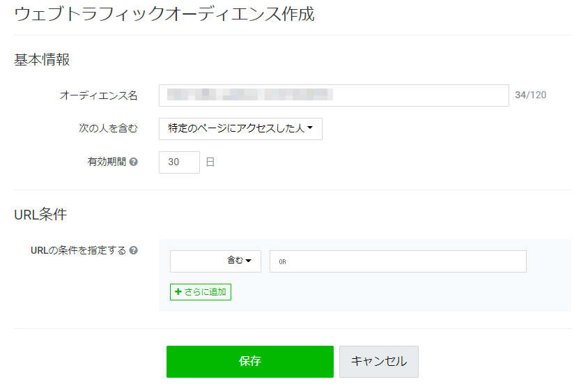This screenshot has width=588, height=391.
Task: Click the help icon beside 有効期間
Action: 134,162
